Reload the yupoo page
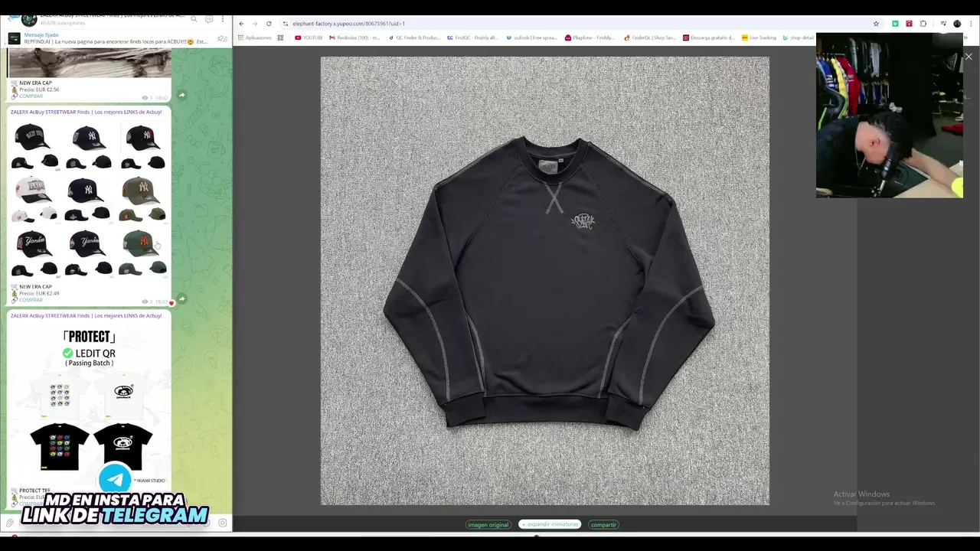The width and height of the screenshot is (980, 551). pyautogui.click(x=269, y=24)
